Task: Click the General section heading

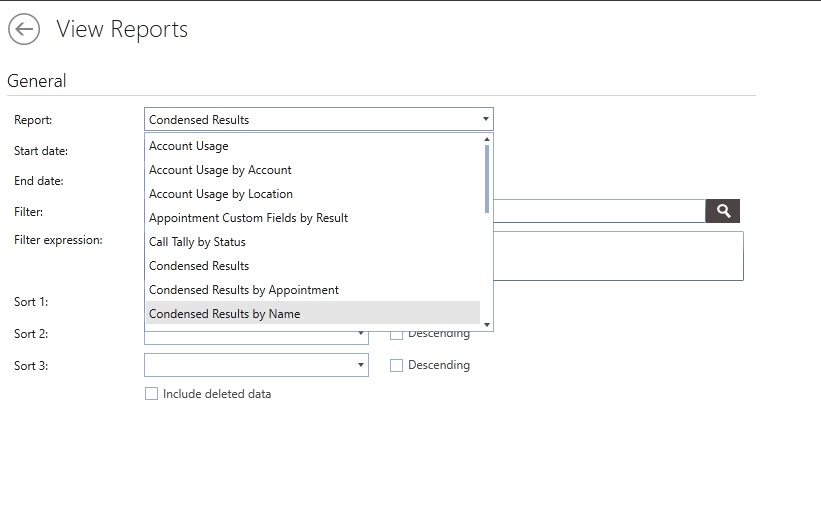Action: (x=37, y=81)
